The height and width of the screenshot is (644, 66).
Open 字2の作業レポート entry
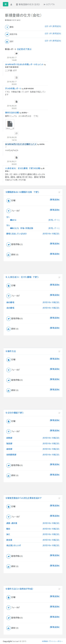(x=13, y=88)
